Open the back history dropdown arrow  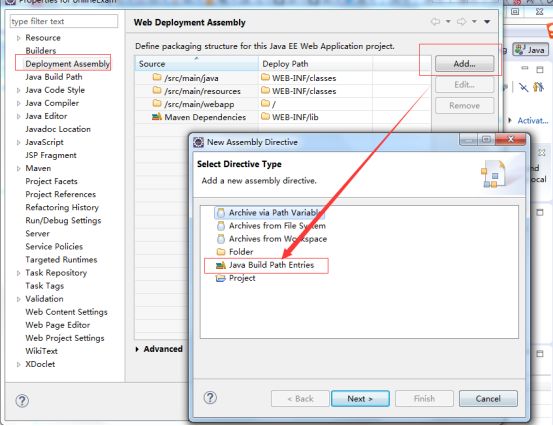tap(448, 22)
